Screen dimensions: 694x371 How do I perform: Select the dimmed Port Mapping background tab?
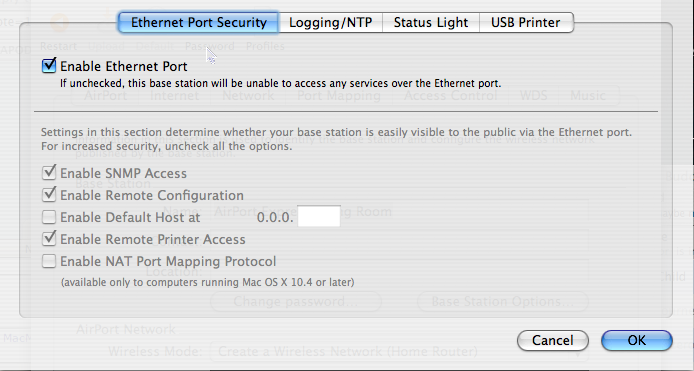click(339, 95)
